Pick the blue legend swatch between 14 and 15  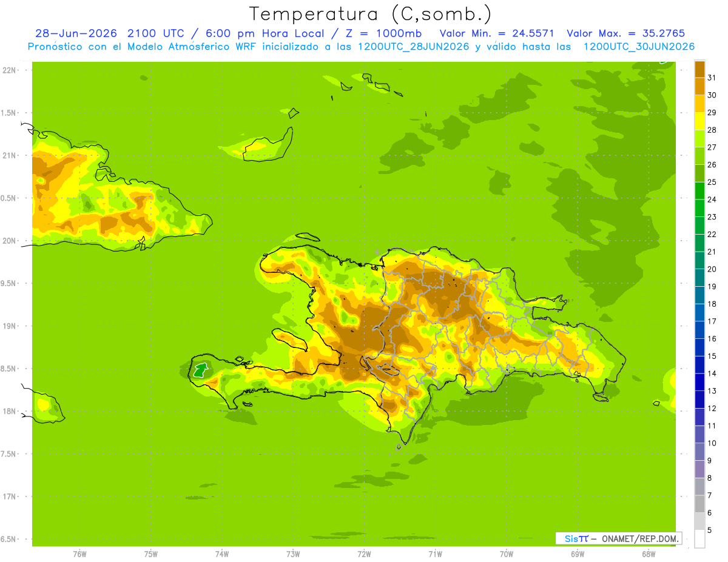pyautogui.click(x=699, y=364)
